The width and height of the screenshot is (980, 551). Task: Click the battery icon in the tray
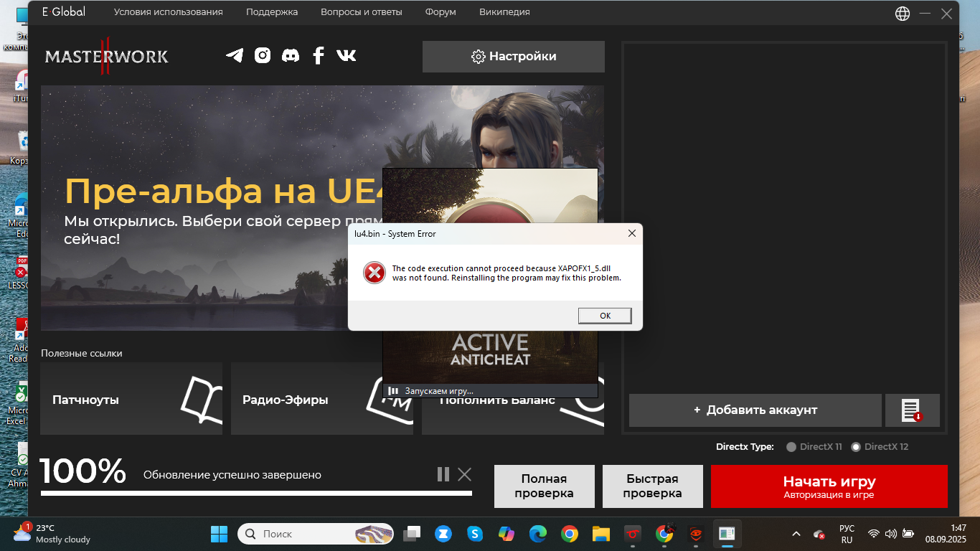pos(908,534)
